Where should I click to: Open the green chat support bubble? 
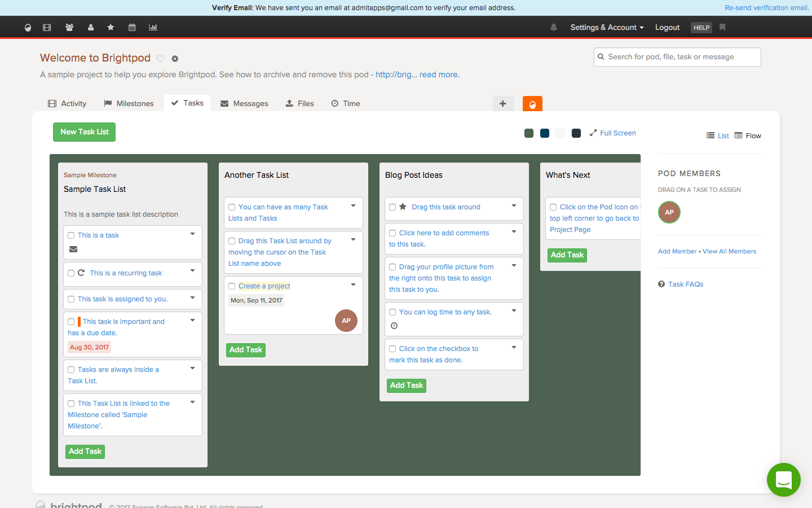pyautogui.click(x=784, y=480)
